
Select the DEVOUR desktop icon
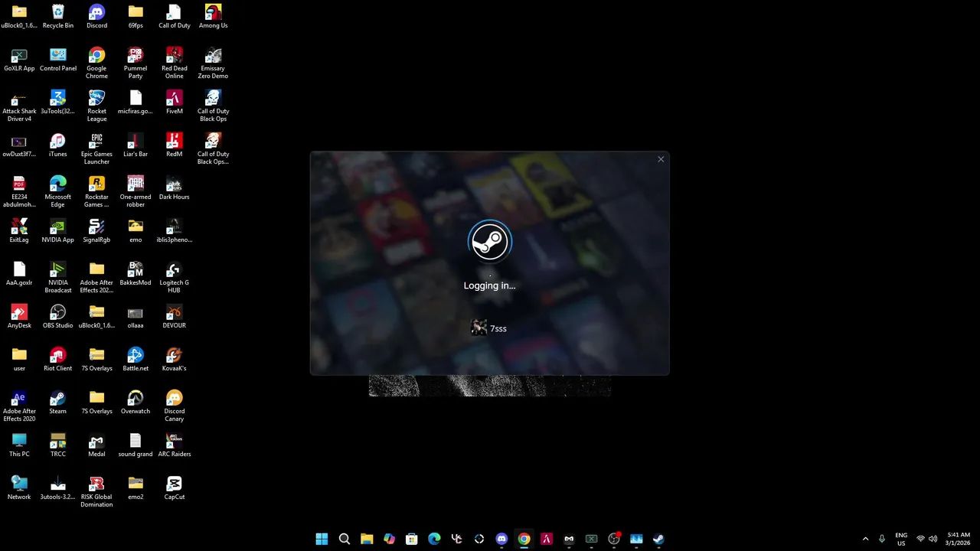click(x=175, y=316)
